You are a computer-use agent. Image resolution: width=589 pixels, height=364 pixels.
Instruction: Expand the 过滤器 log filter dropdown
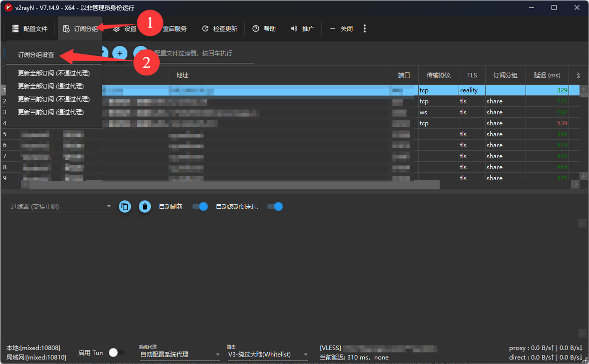click(x=109, y=207)
